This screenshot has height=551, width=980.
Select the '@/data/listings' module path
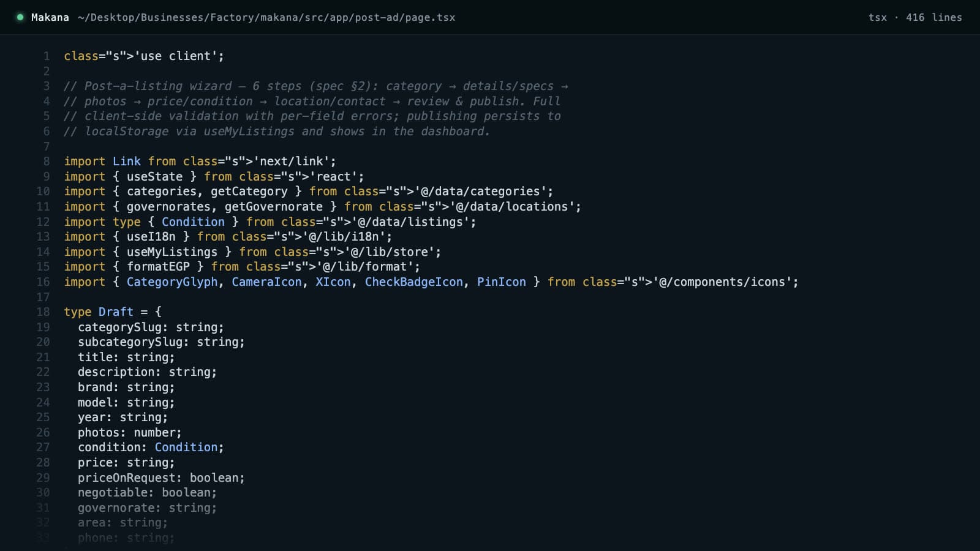[410, 222]
